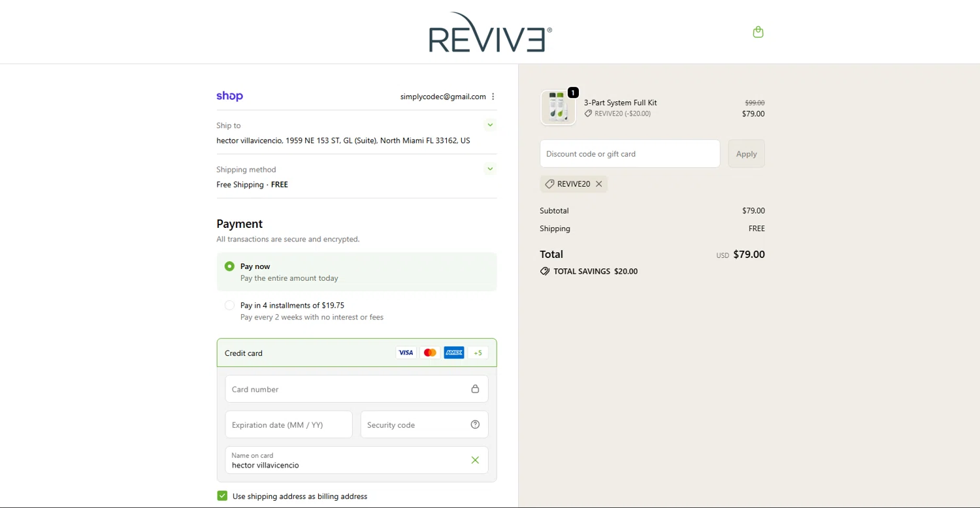Click the 3-Part System Full Kit title
The image size is (980, 508).
620,103
